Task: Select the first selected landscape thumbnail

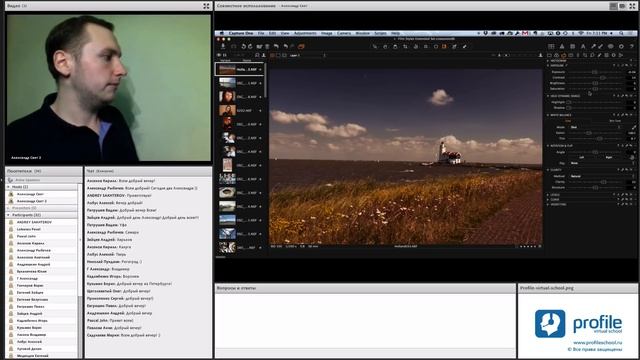Action: (227, 69)
